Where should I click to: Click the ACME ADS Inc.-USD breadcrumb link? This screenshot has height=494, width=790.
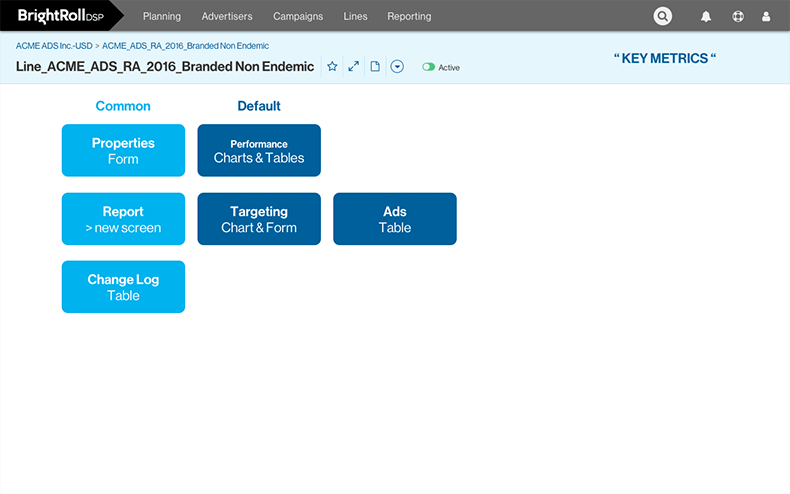(53, 46)
